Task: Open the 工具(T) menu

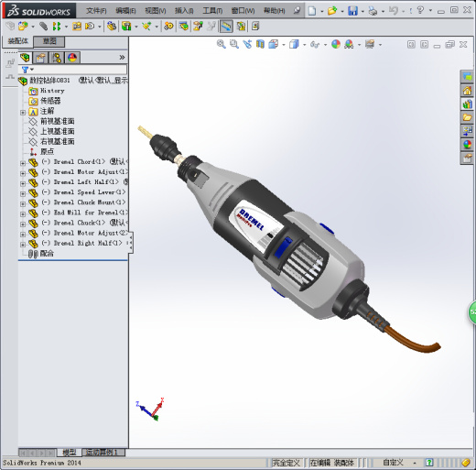Action: point(212,11)
